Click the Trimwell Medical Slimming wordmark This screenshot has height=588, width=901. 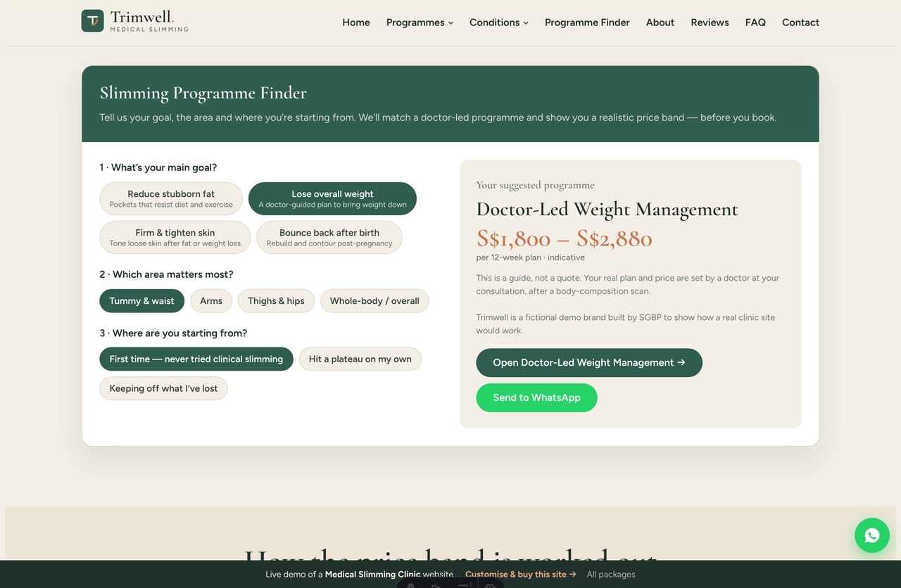(x=149, y=21)
